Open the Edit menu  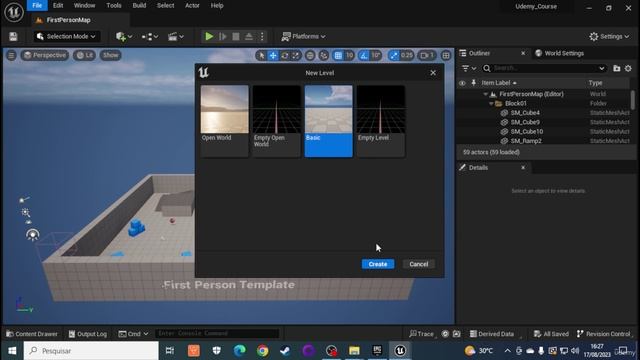[x=58, y=6]
